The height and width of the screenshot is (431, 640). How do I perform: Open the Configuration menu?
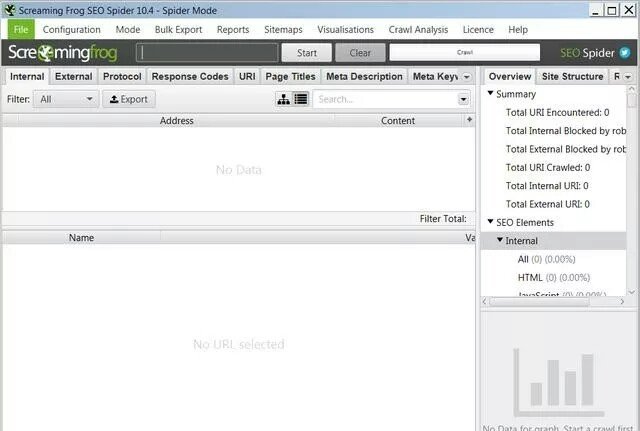(71, 30)
